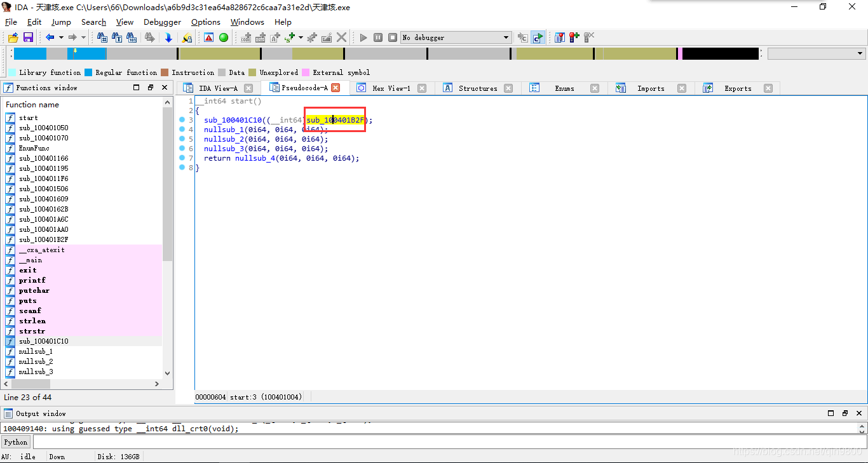Click the Unexplored olive legend swatch
This screenshot has height=463, width=868.
tap(252, 72)
